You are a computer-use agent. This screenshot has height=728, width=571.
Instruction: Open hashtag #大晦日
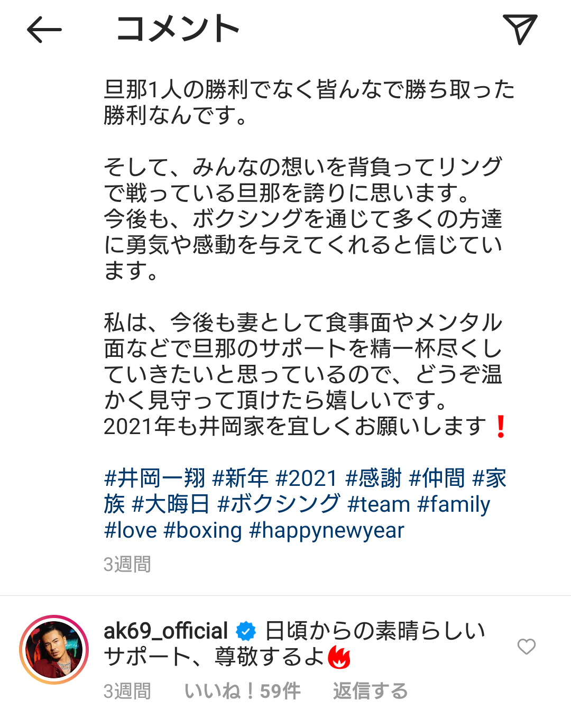171,504
